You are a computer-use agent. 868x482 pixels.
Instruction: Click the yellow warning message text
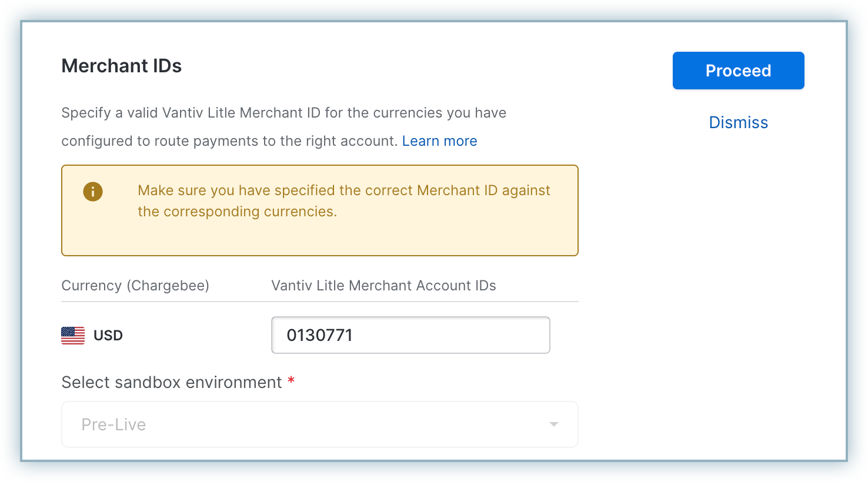343,190
